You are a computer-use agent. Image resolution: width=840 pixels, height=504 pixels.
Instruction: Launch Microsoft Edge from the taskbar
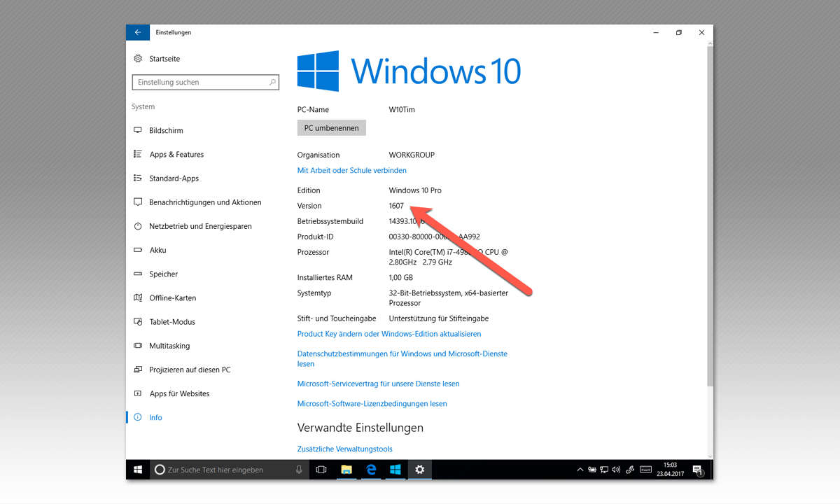(371, 470)
